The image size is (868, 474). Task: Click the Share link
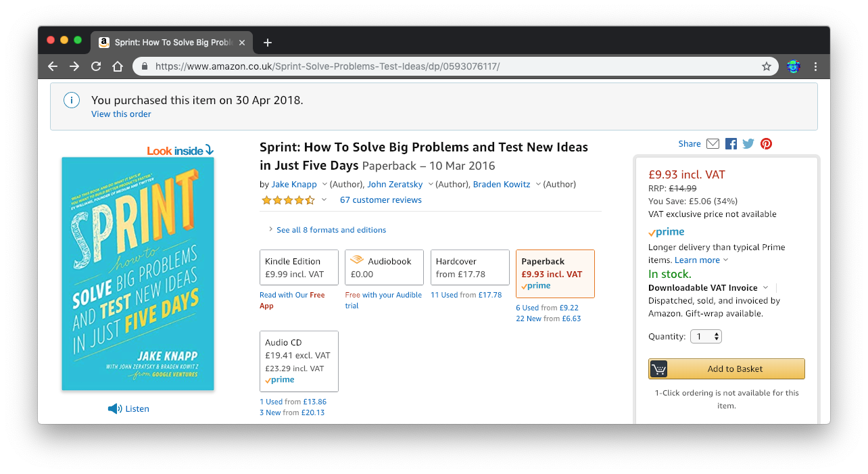pyautogui.click(x=690, y=143)
